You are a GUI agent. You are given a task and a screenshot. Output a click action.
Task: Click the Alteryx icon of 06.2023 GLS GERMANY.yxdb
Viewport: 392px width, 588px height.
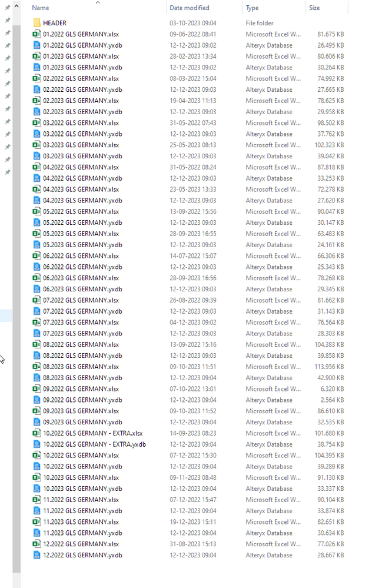36,289
